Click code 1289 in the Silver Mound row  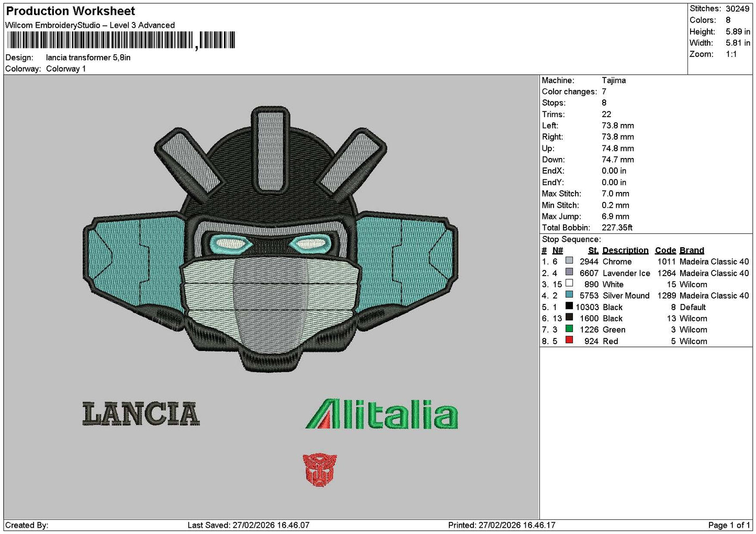[667, 296]
